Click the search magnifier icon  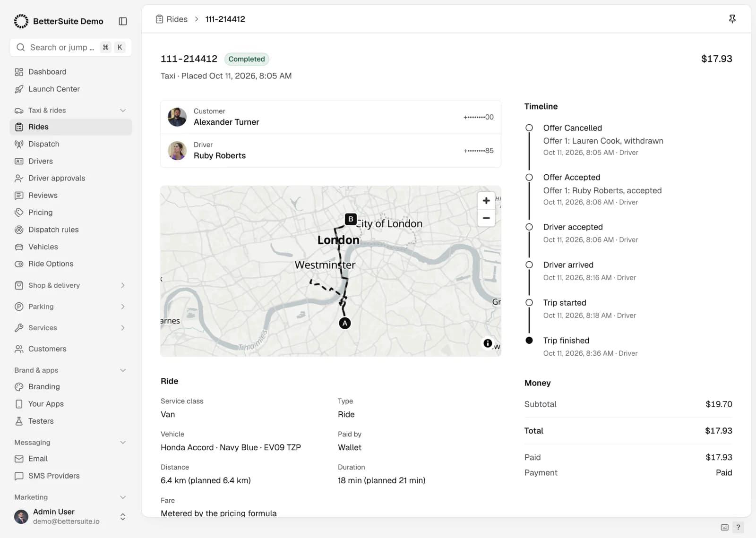coord(20,47)
